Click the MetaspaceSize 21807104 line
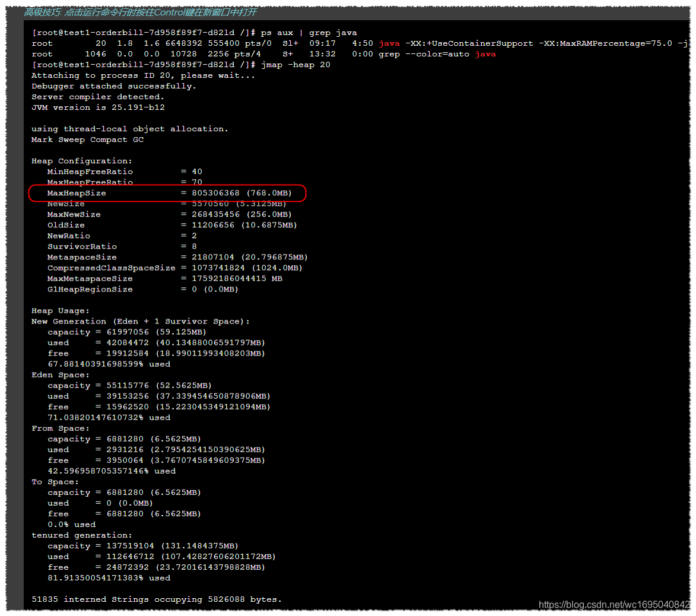Image resolution: width=696 pixels, height=616 pixels. (177, 257)
